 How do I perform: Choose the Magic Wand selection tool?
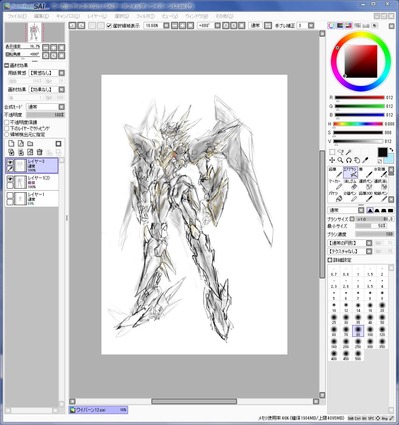point(349,152)
